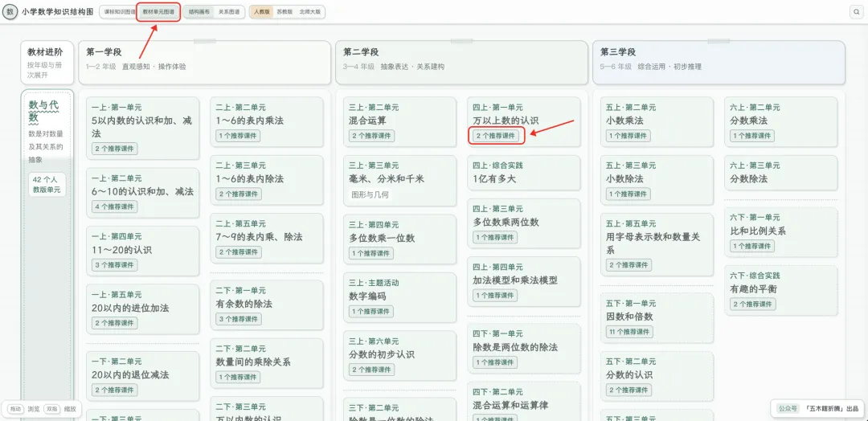Open 2 个推荐课件 under 1~6的表内除法

(239, 194)
